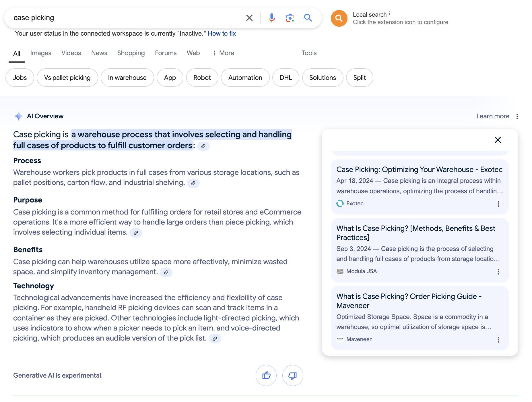Select the DHL filter chip

[286, 78]
